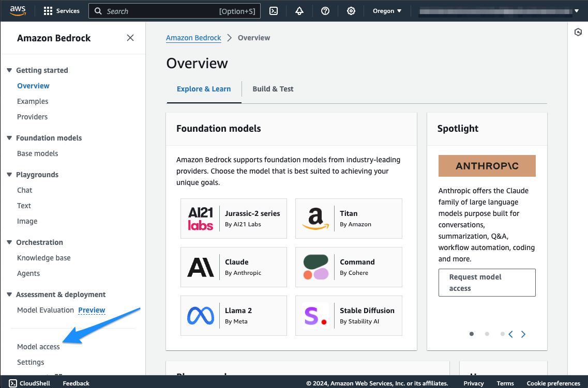Collapse the Playgrounds section
588x388 pixels.
(9, 175)
